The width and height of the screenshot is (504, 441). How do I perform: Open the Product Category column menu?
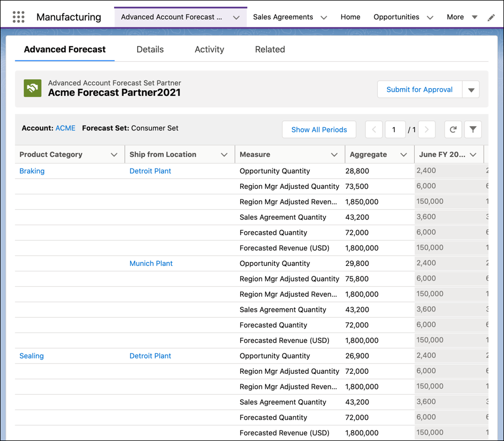coord(114,154)
